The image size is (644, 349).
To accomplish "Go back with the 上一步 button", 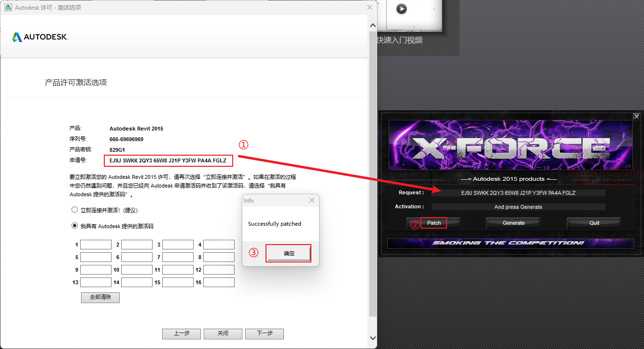I will pyautogui.click(x=182, y=334).
